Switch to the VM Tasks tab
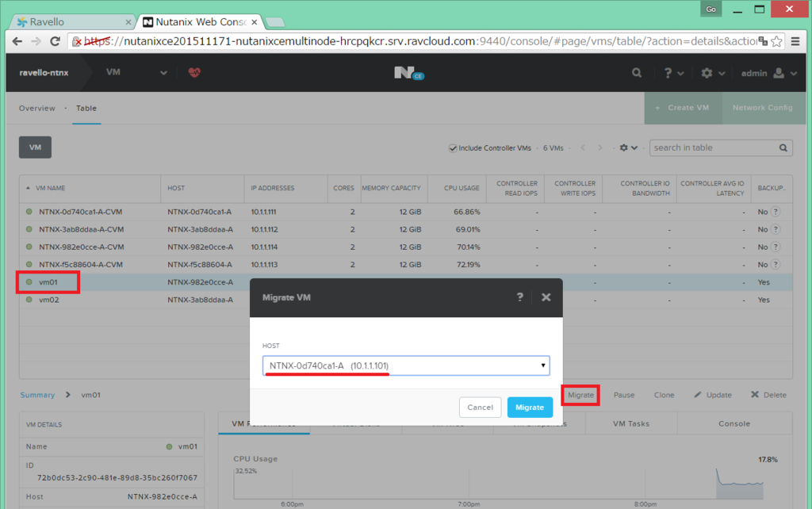The height and width of the screenshot is (509, 812). pos(631,423)
